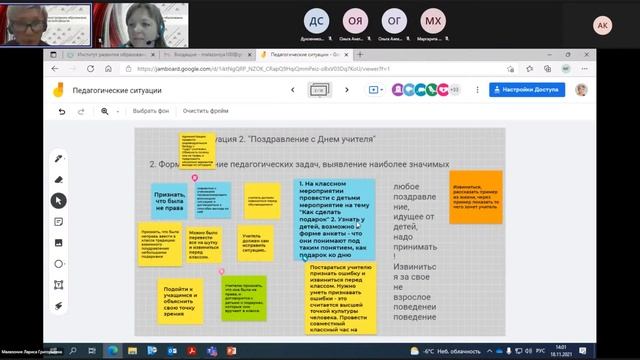
Task: Click Настройки Доступа share button
Action: [527, 90]
